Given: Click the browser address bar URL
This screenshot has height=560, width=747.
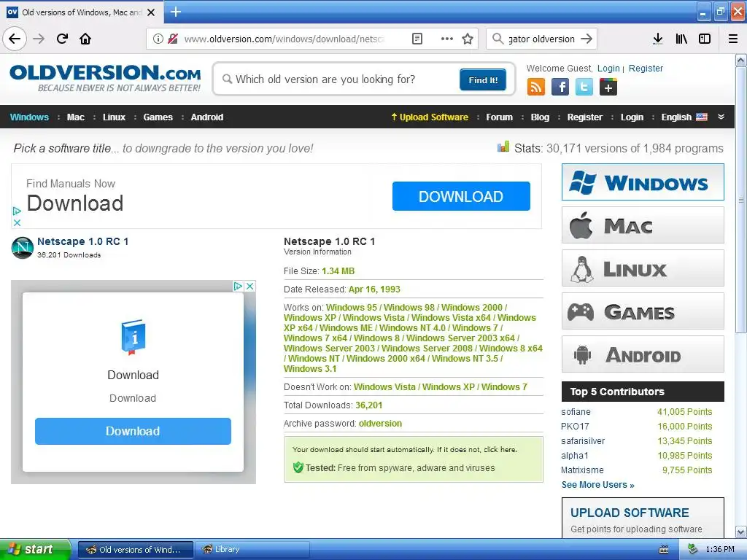Looking at the screenshot, I should tap(284, 39).
